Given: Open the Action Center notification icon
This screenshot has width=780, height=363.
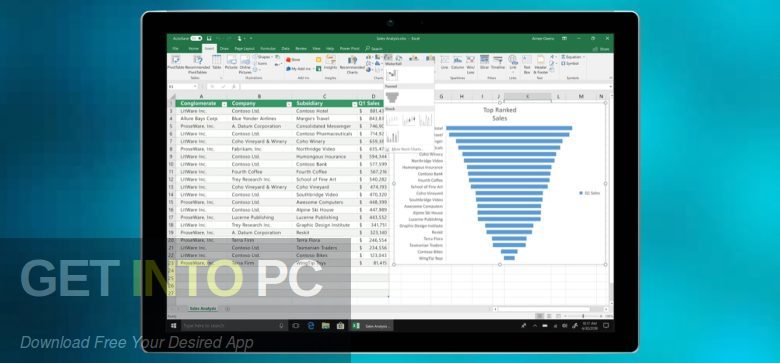Looking at the screenshot, I should click(x=606, y=326).
